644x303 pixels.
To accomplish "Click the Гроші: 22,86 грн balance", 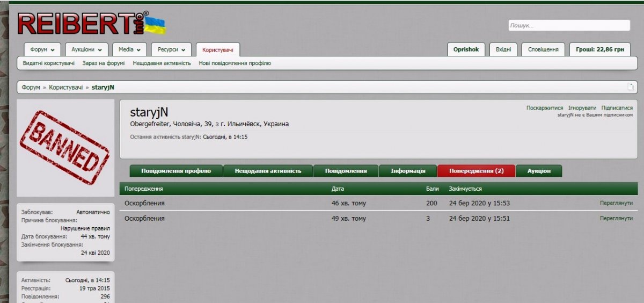I will click(x=600, y=49).
